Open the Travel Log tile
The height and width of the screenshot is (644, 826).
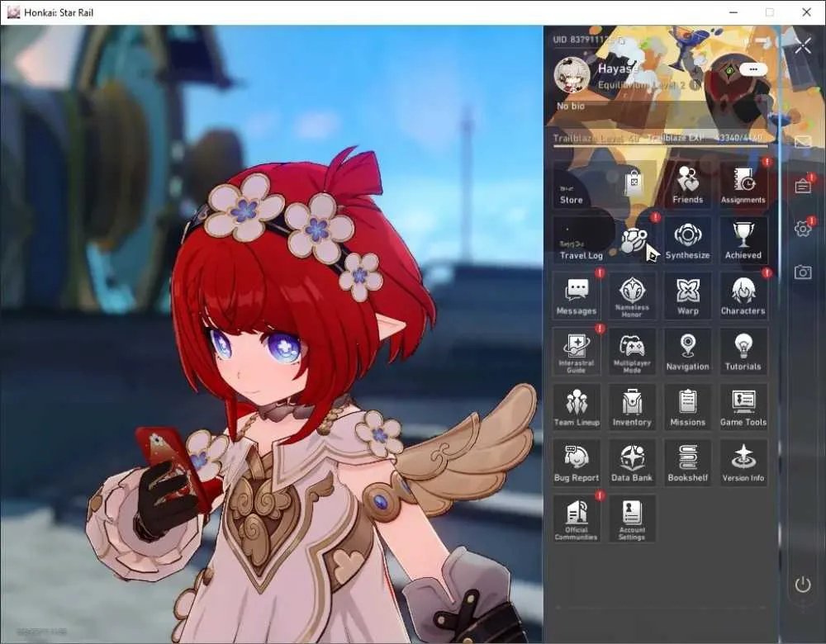pos(605,240)
